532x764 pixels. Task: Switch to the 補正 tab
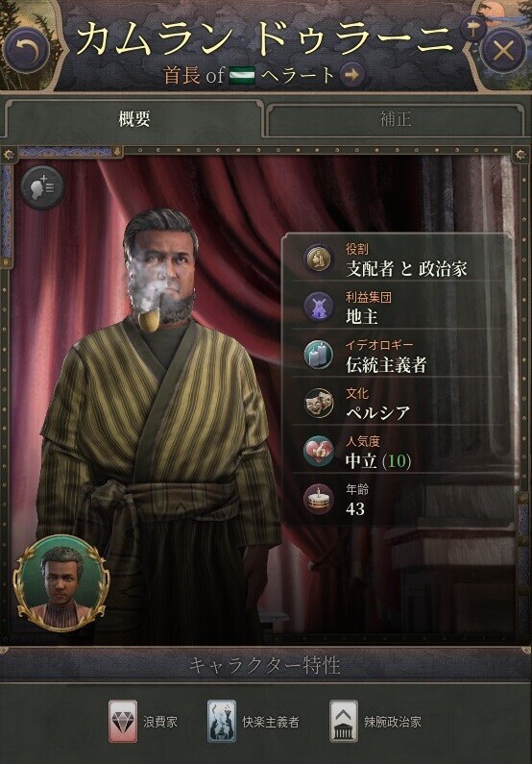tap(396, 119)
